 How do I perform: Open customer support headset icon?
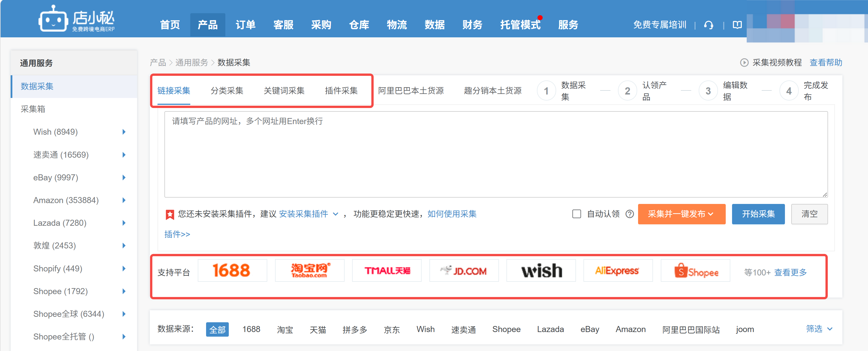[708, 25]
